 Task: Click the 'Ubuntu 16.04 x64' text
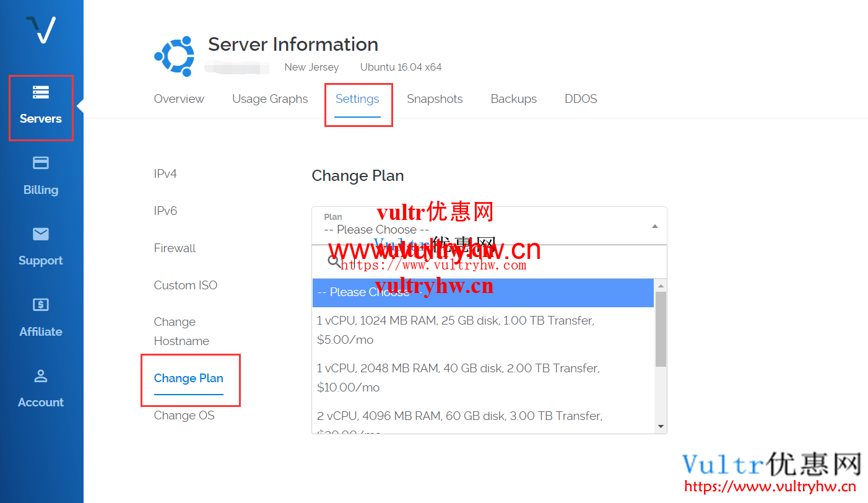point(401,67)
